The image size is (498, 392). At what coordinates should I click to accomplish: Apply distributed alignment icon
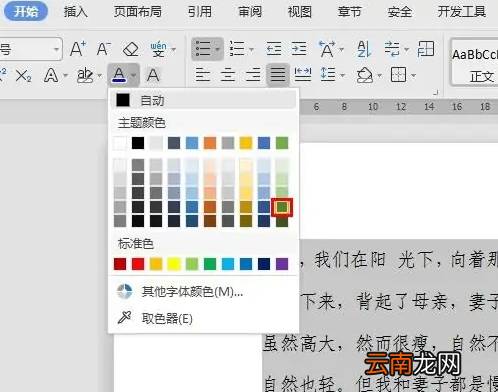(x=303, y=74)
